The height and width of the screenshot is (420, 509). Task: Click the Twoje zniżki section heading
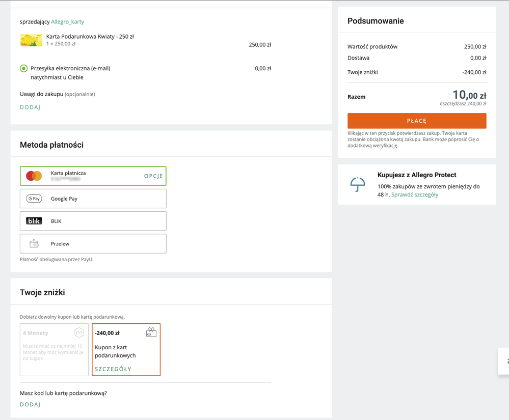(x=42, y=293)
